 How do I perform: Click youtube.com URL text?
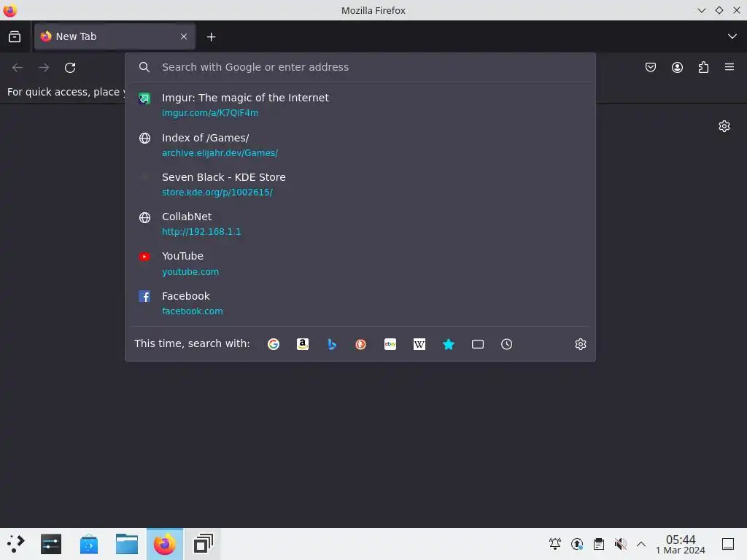(190, 272)
